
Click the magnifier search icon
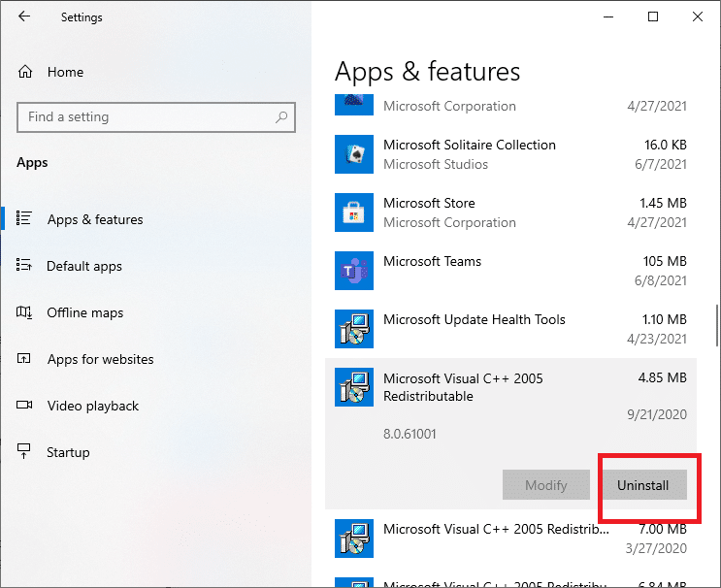click(281, 117)
